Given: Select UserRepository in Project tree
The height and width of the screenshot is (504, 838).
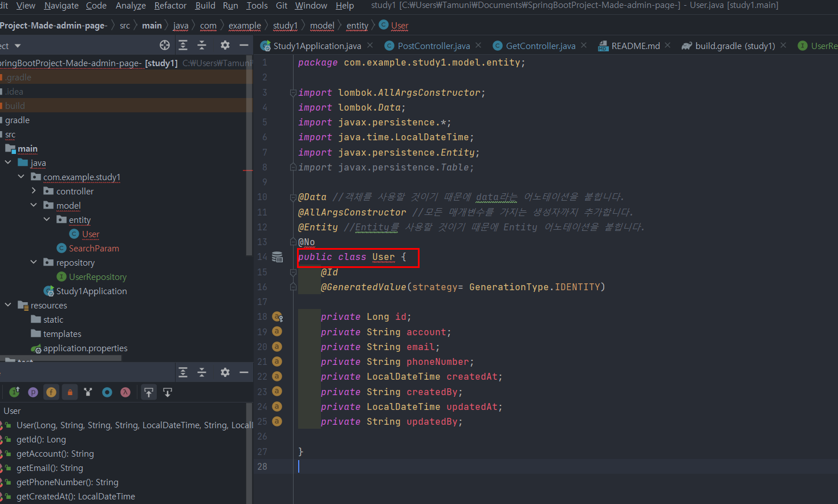Looking at the screenshot, I should (x=97, y=277).
